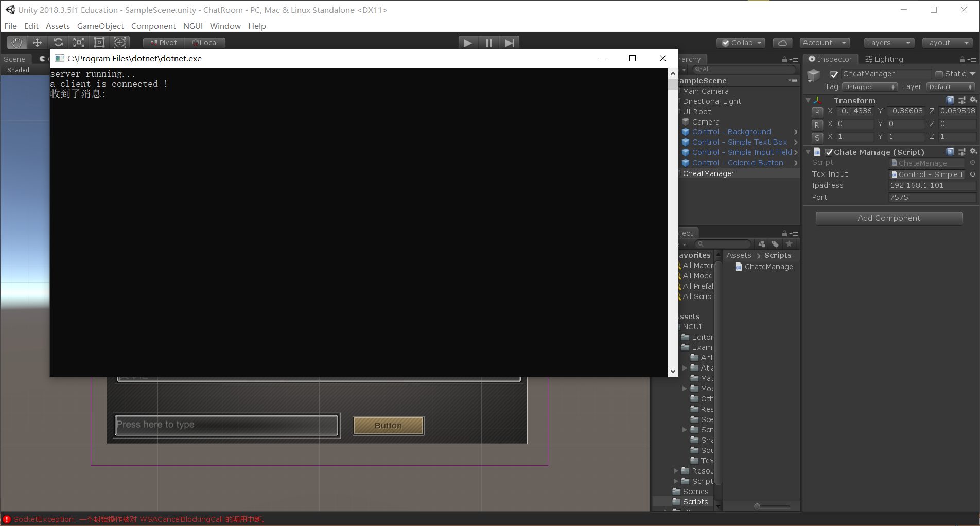The width and height of the screenshot is (980, 526).
Task: Open the Account dropdown
Action: (x=825, y=43)
